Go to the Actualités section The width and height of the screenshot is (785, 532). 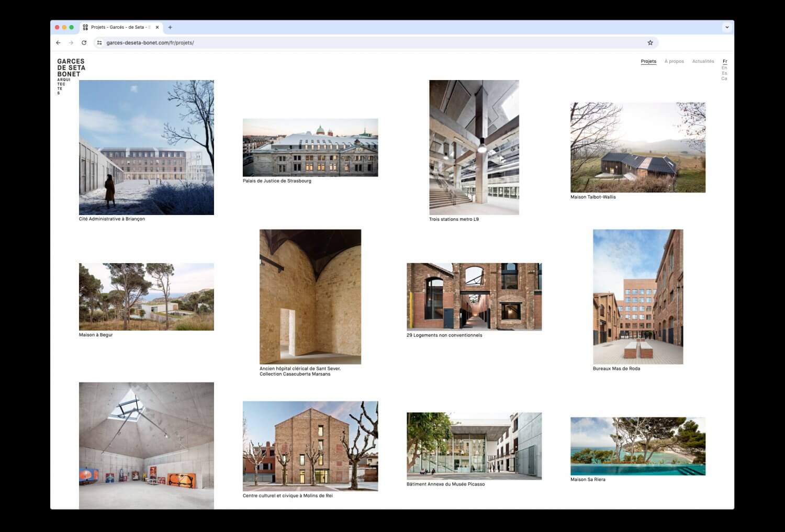click(x=703, y=61)
